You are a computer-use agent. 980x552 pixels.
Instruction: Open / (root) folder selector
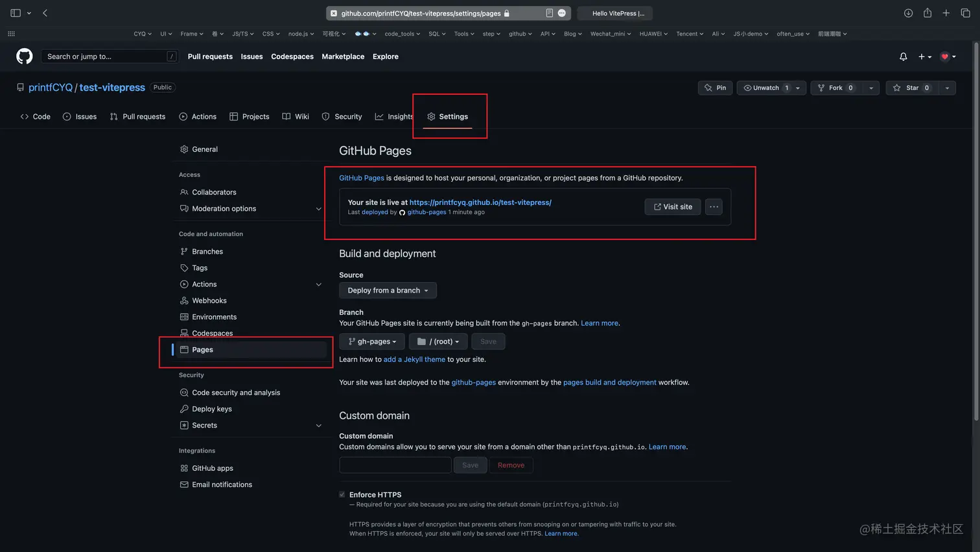click(x=438, y=341)
